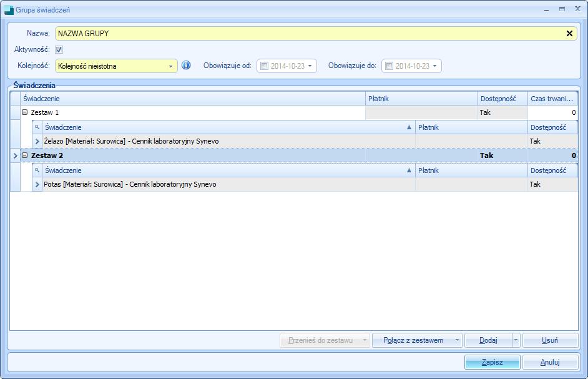Click the Usuń button

pyautogui.click(x=550, y=340)
